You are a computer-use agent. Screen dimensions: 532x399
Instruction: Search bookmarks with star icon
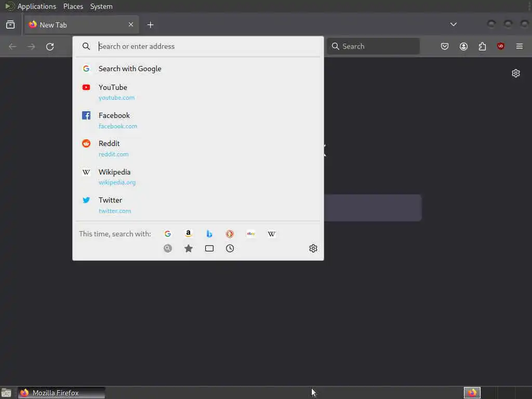[188, 248]
